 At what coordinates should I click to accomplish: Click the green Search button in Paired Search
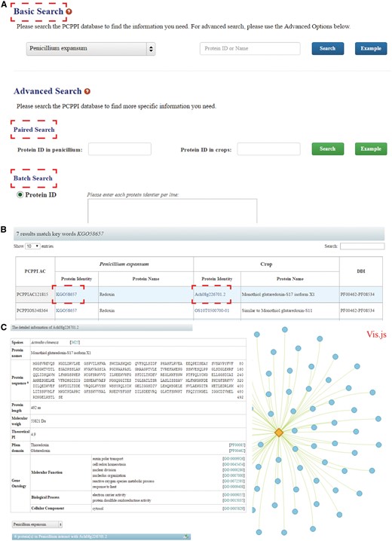click(327, 149)
